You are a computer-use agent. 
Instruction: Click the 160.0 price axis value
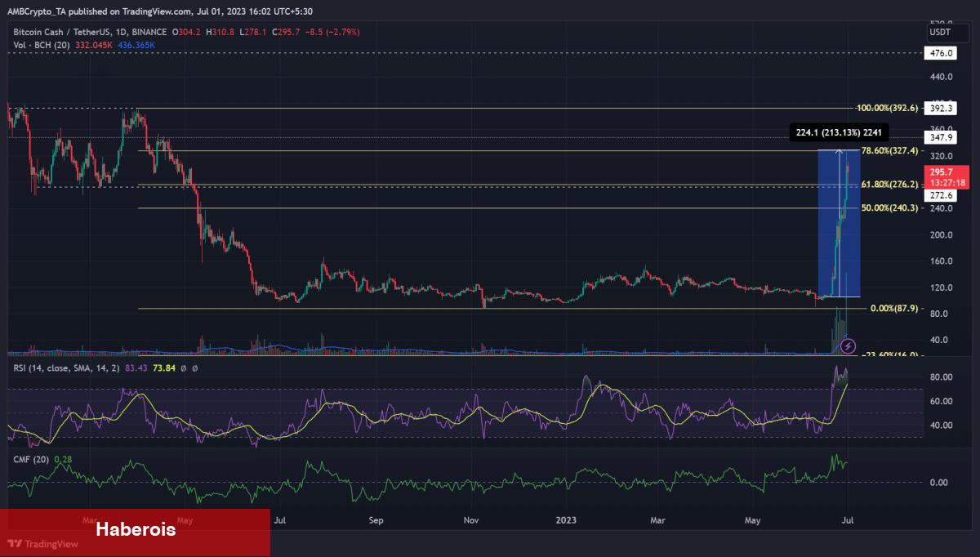[x=942, y=261]
